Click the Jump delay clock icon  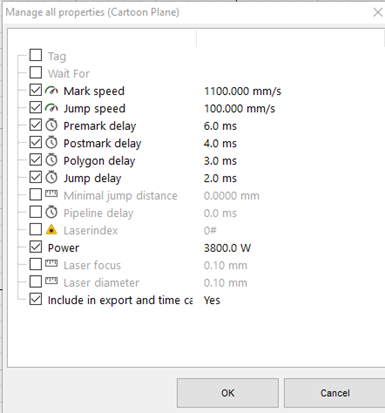pos(51,177)
